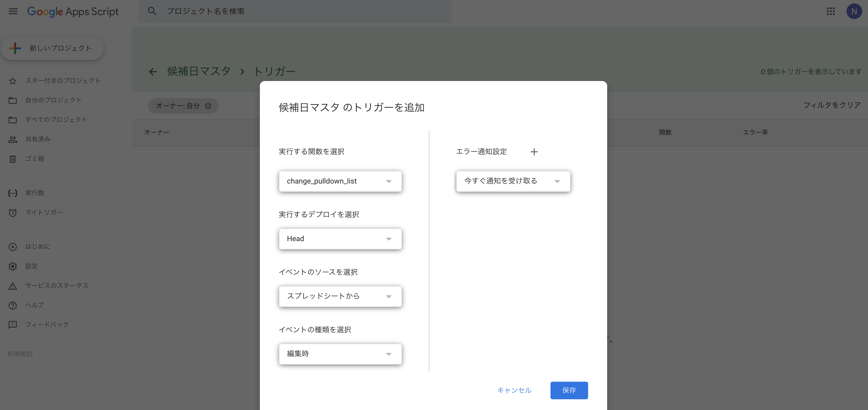Open 設定 in the sidebar
Screen dimensions: 868x410
[x=32, y=266]
